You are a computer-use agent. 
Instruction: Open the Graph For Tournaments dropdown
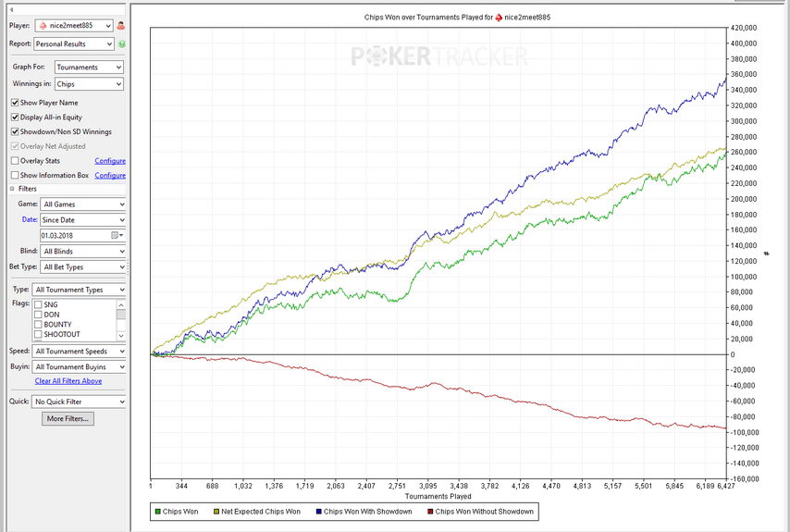click(x=89, y=68)
